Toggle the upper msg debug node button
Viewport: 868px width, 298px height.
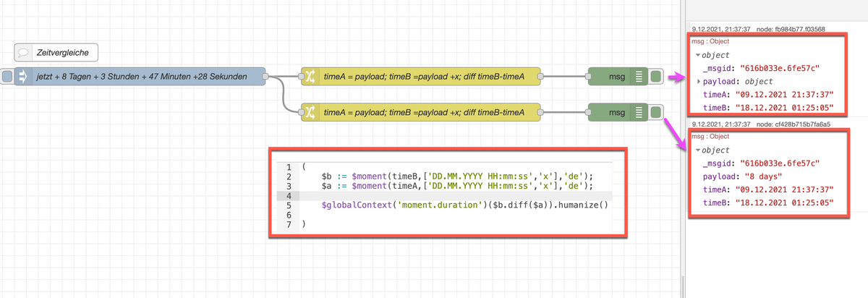[655, 76]
